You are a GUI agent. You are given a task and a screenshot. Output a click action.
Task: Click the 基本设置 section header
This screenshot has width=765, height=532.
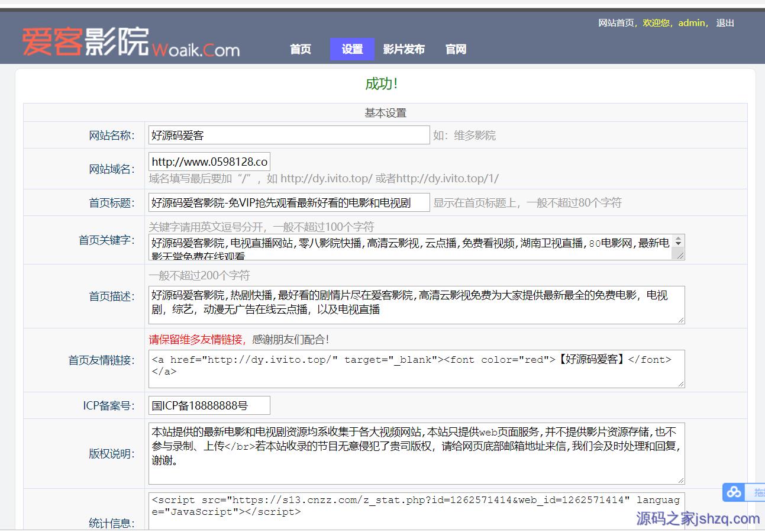pos(385,113)
